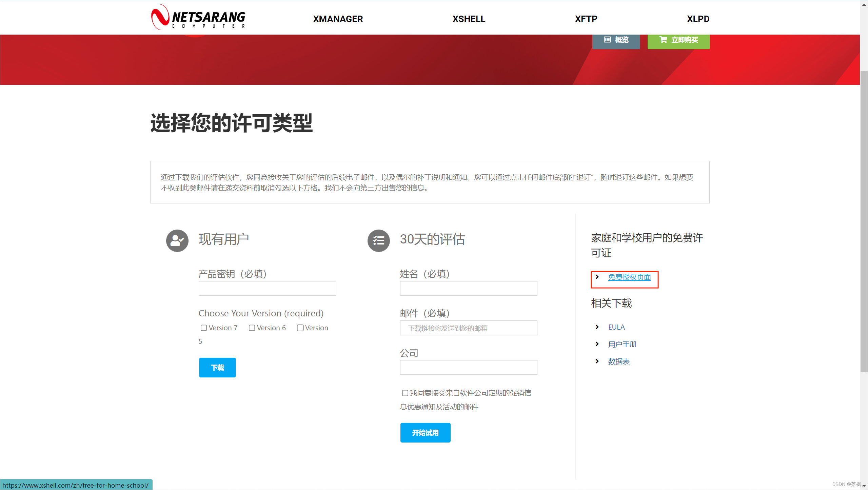Open the XLPD menu
868x490 pixels.
pos(698,19)
